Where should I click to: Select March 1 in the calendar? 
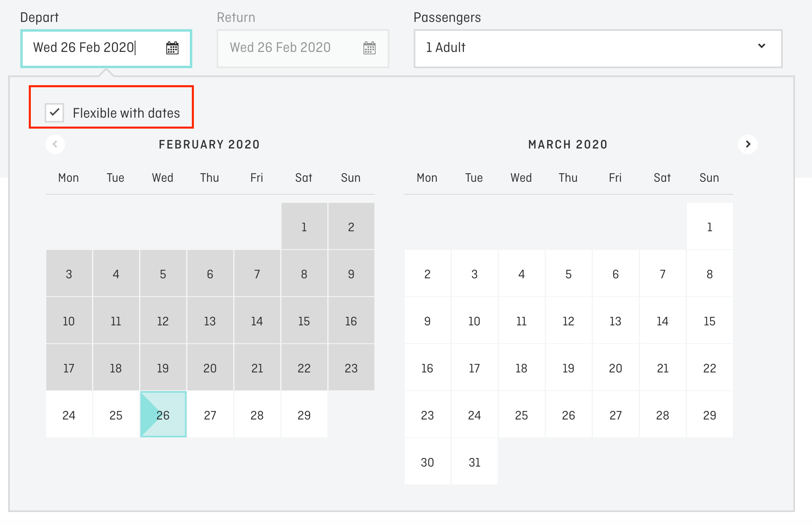point(709,226)
